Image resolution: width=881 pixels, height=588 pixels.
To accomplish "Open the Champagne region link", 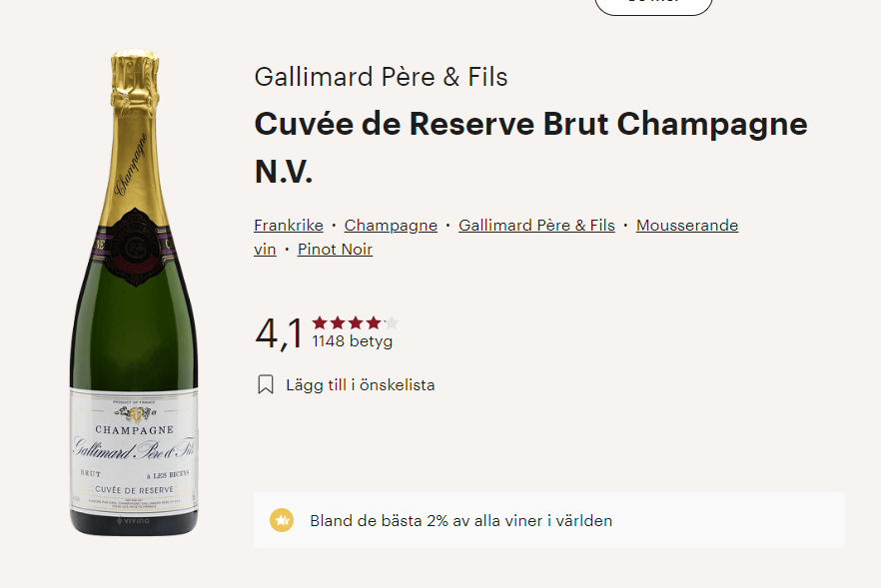I will (x=391, y=225).
